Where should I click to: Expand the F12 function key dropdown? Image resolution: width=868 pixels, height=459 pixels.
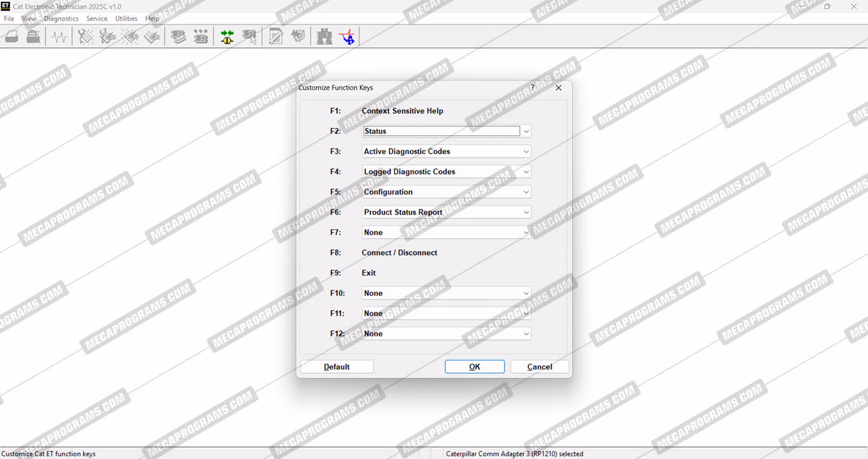pyautogui.click(x=526, y=334)
